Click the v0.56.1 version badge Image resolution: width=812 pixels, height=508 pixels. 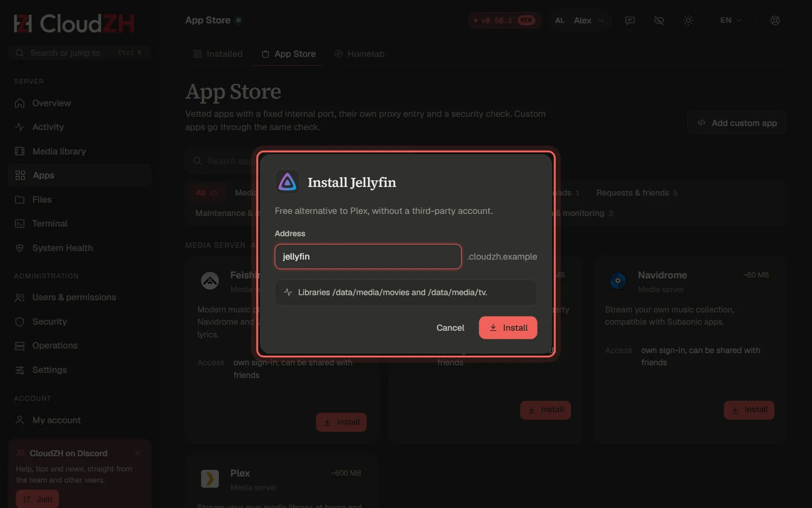(505, 20)
